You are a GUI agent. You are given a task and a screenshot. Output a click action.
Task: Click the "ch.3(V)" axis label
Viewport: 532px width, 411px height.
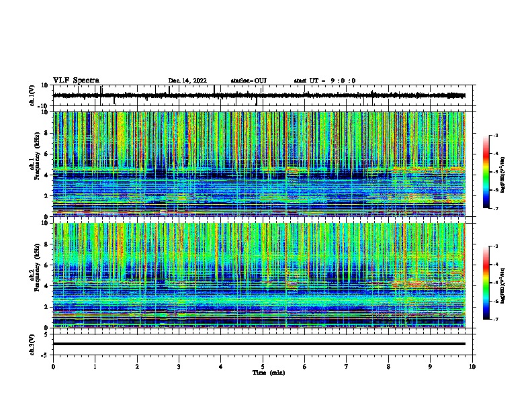pos(32,345)
